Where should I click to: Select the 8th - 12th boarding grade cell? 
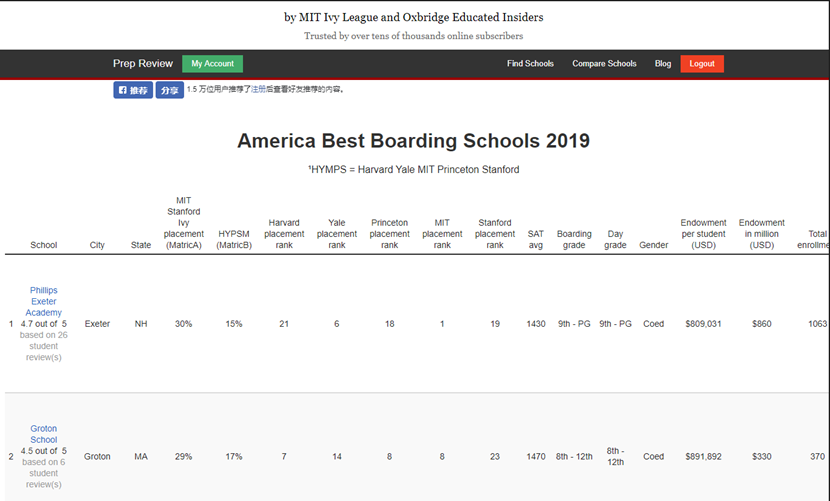(574, 456)
